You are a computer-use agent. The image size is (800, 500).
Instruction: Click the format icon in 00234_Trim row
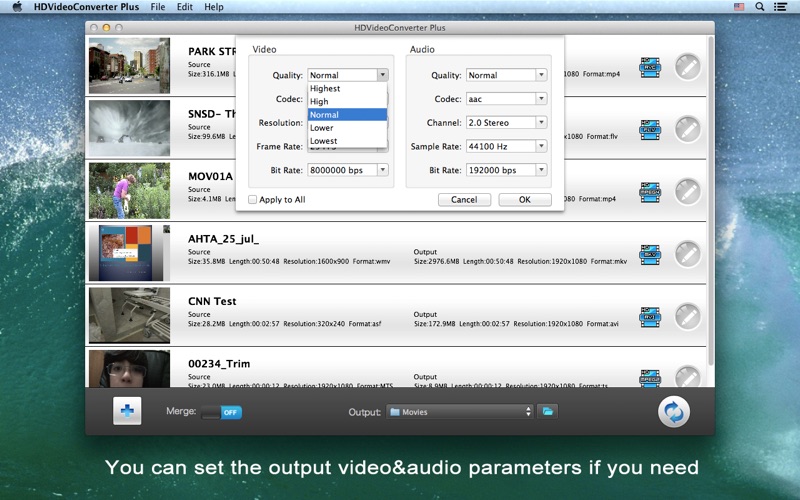point(650,378)
